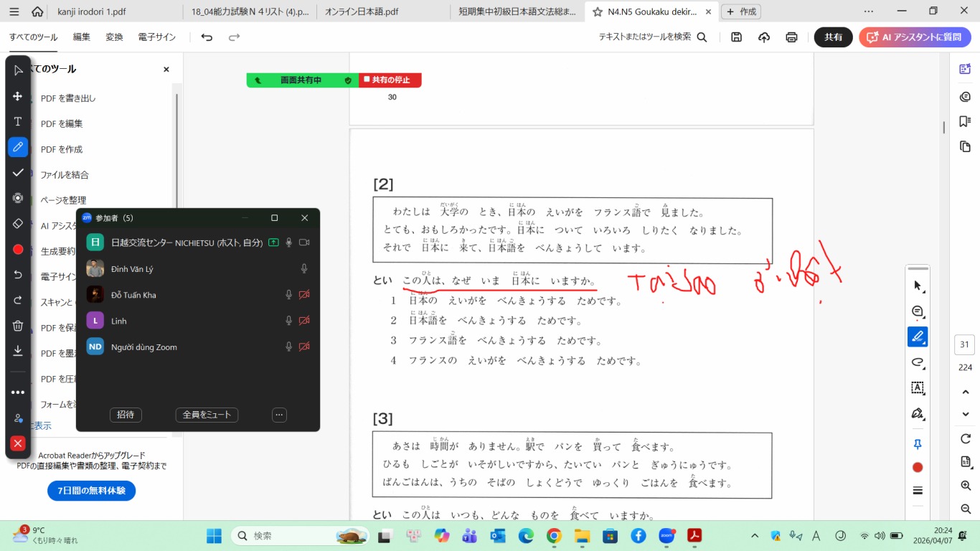Select the highlighter tool in Acrobat quick toolbar

point(917,336)
